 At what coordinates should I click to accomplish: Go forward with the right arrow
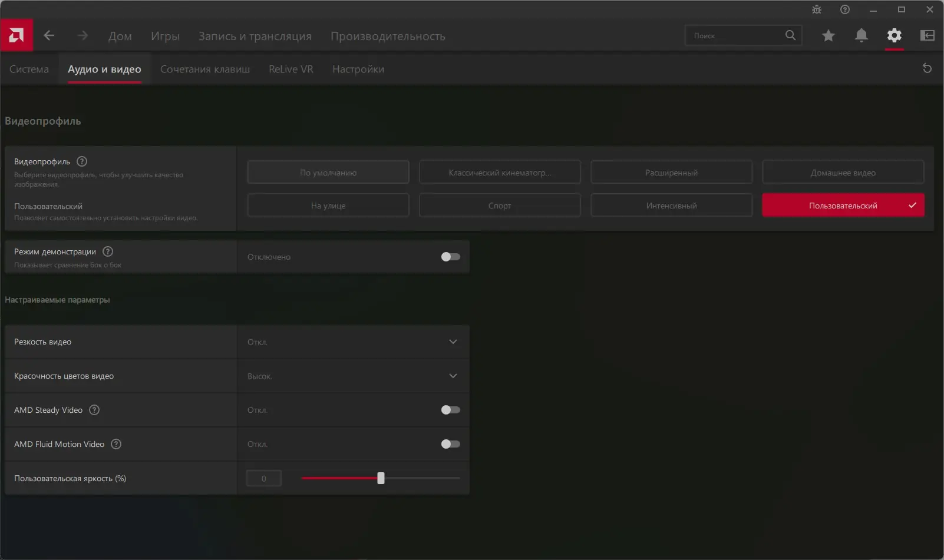pos(82,35)
